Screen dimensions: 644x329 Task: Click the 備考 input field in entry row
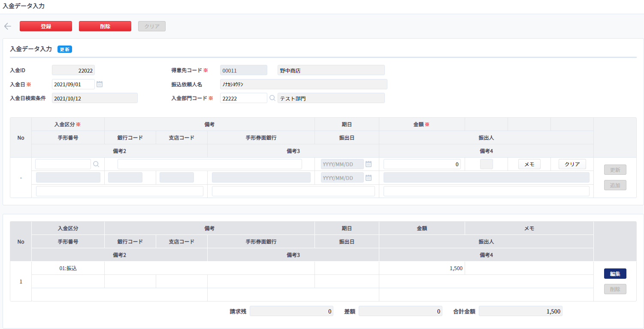coord(210,164)
